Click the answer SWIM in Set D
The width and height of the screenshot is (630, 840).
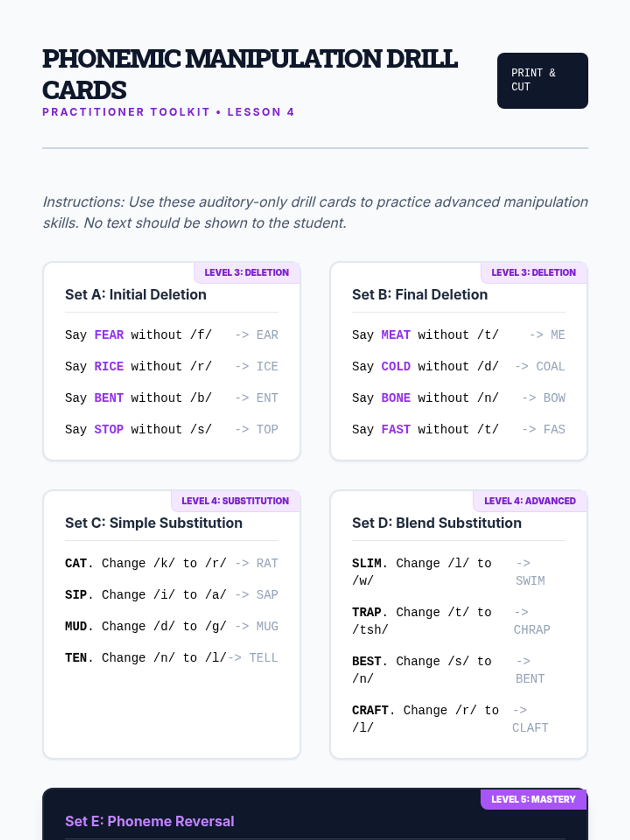coord(530,581)
